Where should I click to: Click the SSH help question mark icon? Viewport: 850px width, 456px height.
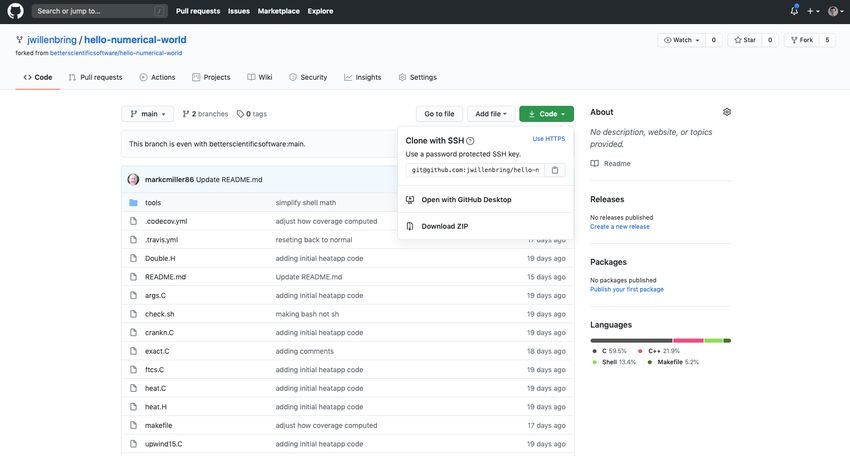470,141
